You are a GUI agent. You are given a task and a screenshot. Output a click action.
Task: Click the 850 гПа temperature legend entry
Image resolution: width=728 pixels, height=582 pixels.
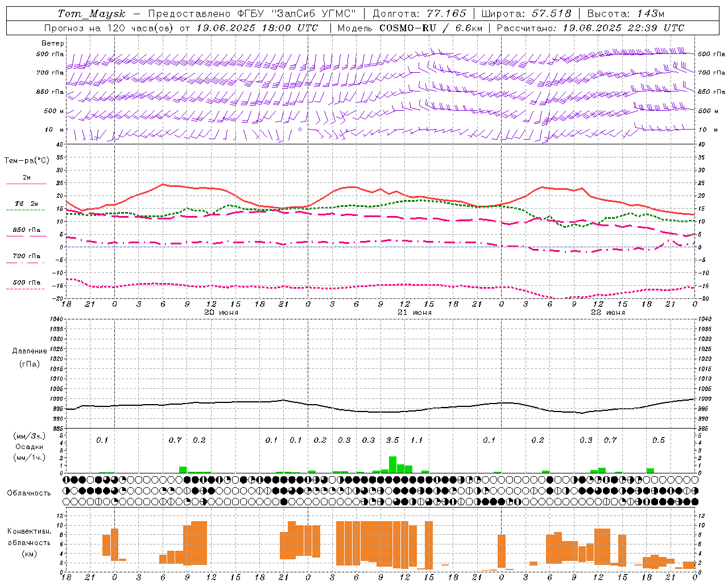coord(26,230)
